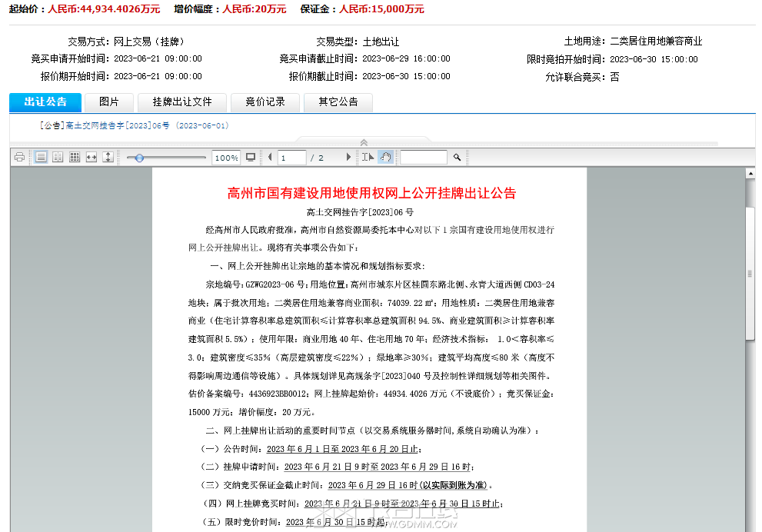Collapse the announcement panel with double chevron
Viewport: 762px width, 532px height.
point(364,142)
